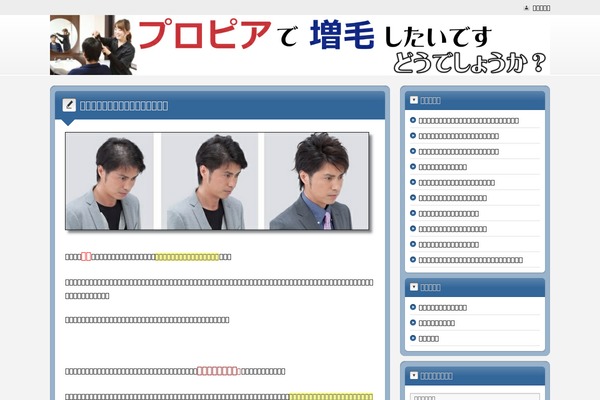Open seventh link in the top sidebar list
Viewport: 600px width, 400px height.
(448, 214)
